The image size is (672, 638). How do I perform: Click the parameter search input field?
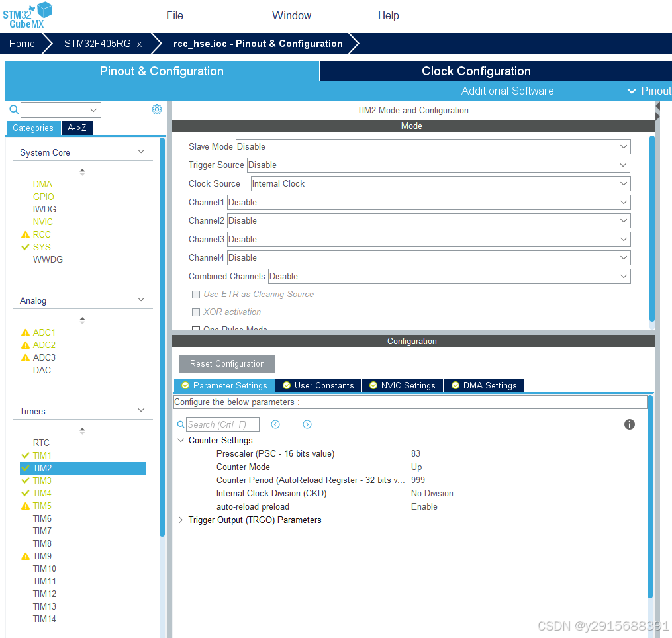(x=223, y=424)
